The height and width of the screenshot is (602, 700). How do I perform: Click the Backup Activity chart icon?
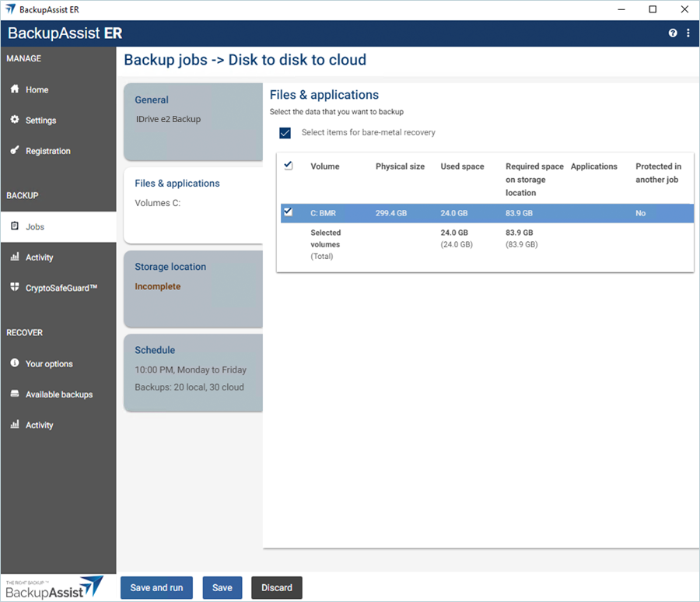coord(15,257)
